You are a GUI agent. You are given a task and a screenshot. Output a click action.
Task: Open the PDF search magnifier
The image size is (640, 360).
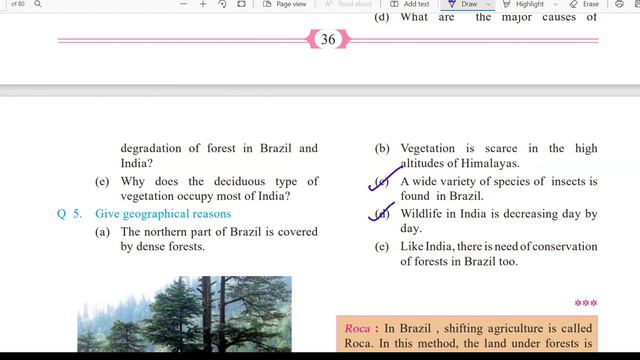click(38, 4)
